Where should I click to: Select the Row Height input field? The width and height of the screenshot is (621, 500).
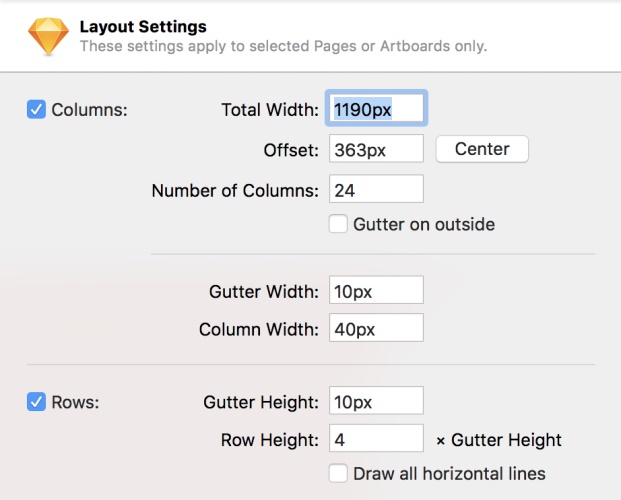[x=376, y=439]
